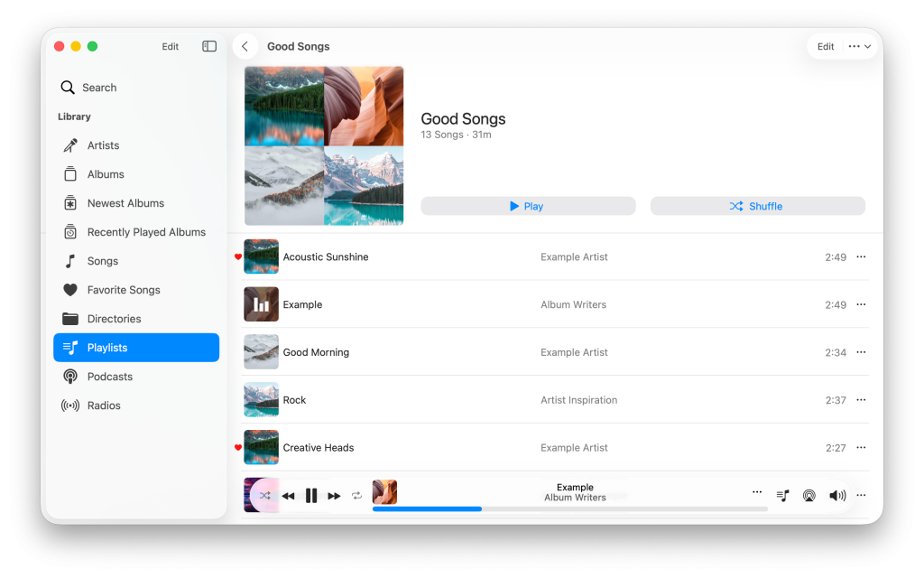
Task: Go back to the previous track
Action: pos(289,496)
